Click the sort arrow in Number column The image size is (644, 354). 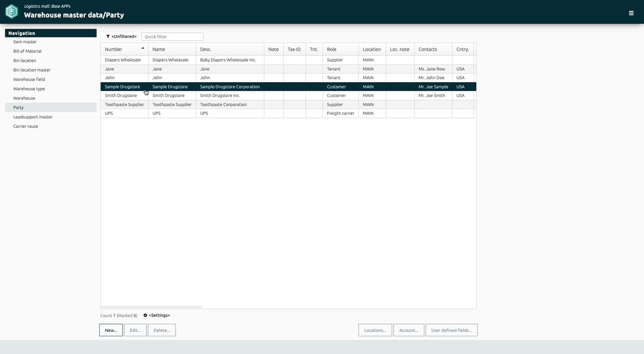pyautogui.click(x=143, y=48)
